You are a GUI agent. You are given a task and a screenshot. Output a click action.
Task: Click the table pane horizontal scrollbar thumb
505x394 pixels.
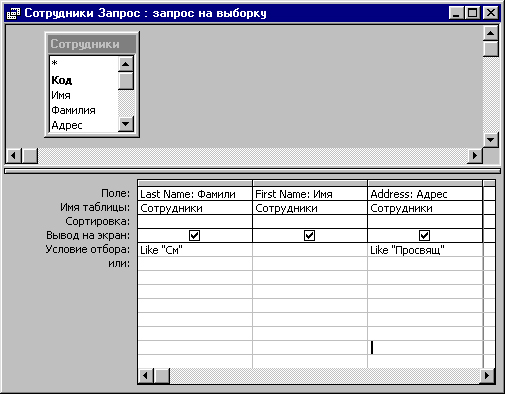30,155
